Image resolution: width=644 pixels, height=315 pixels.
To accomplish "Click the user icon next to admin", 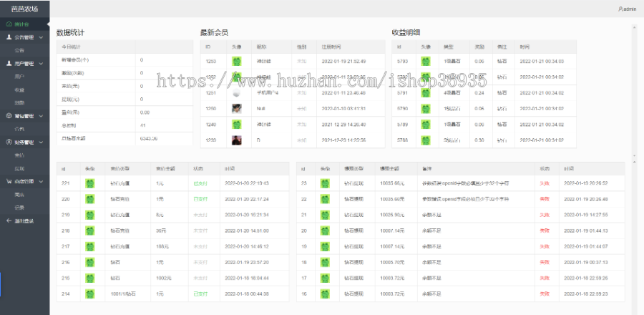I will [x=620, y=9].
